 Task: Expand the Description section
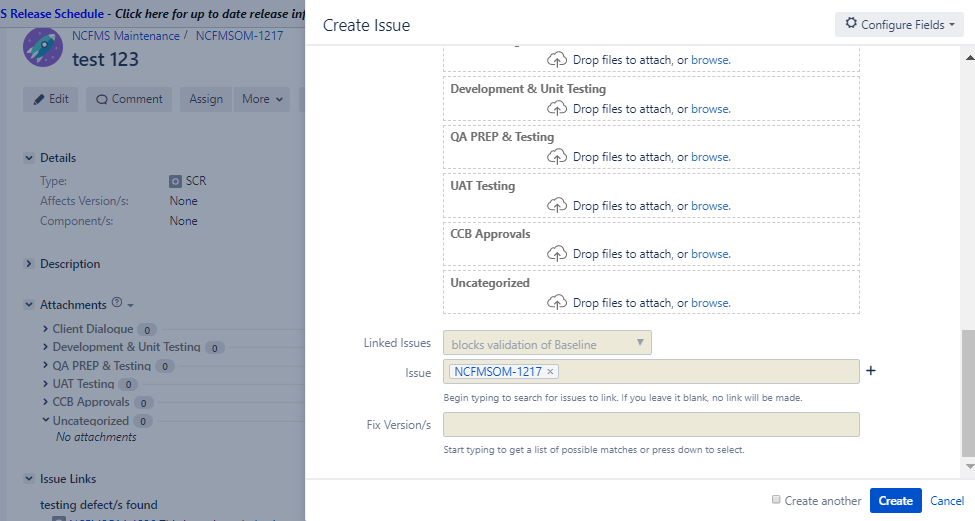tap(29, 264)
